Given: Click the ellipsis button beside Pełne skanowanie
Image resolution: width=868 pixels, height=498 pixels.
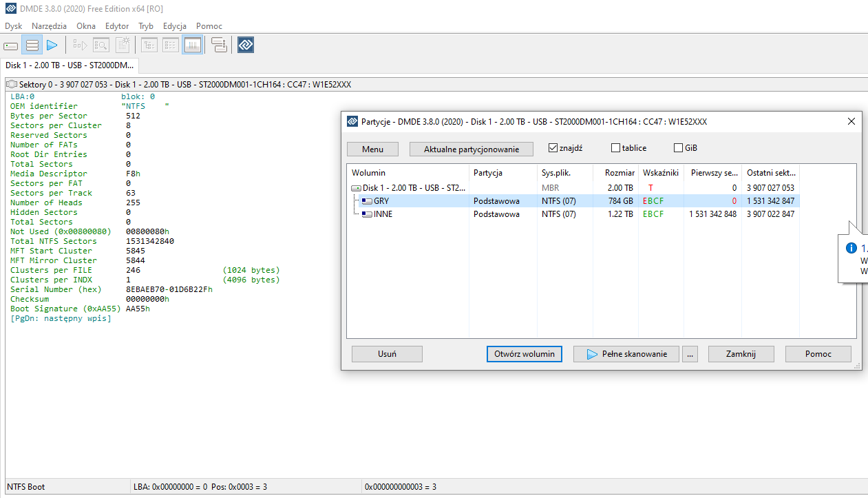Looking at the screenshot, I should click(690, 354).
